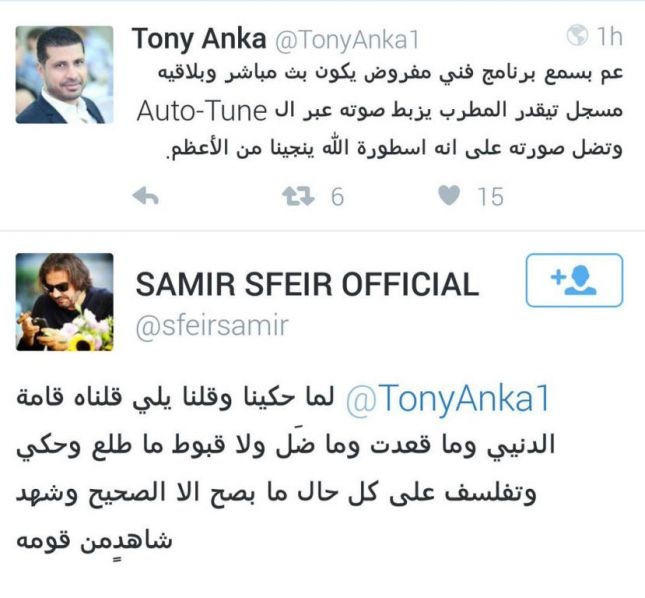Open the 1h timestamp of the tweet
645x598 pixels.
tap(609, 39)
